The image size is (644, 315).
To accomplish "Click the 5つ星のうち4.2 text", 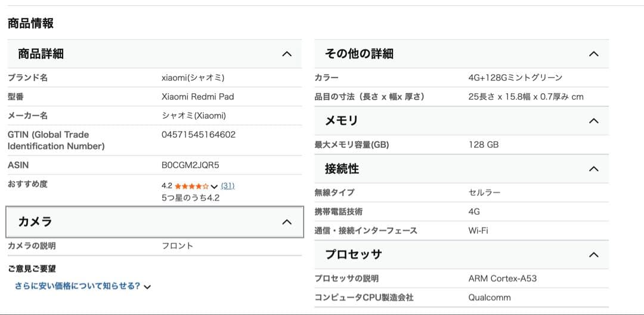I will coord(191,198).
